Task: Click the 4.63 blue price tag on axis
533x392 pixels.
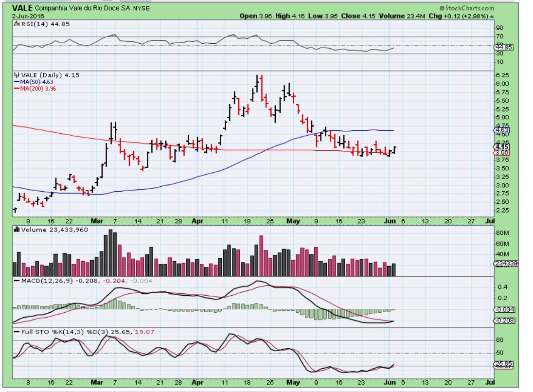Action: click(x=501, y=130)
